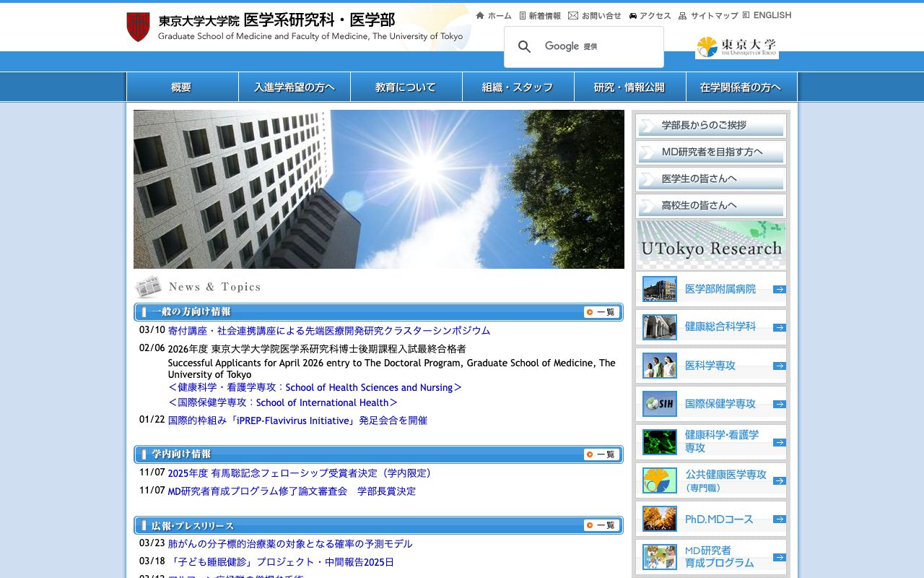The image size is (924, 578).
Task: Open the 研究・情報公開 navigation tab
Action: tap(629, 86)
